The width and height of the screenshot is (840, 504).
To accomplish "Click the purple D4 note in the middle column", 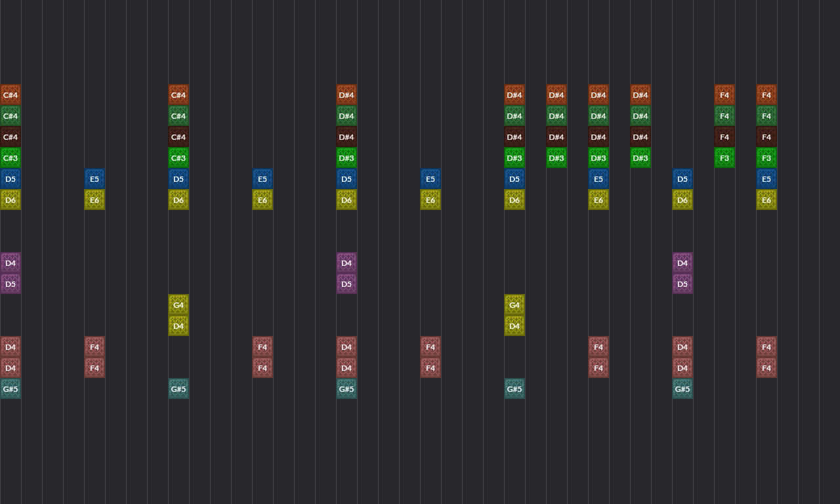I will coord(346,262).
